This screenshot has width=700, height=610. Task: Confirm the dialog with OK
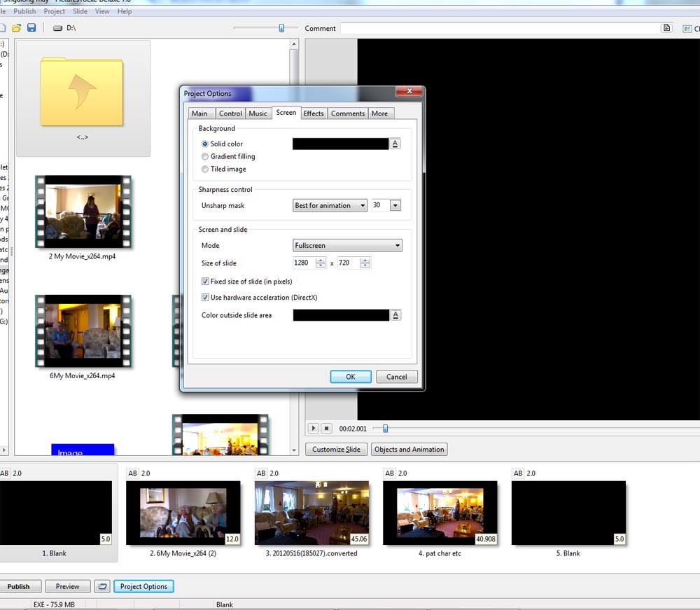click(x=351, y=377)
